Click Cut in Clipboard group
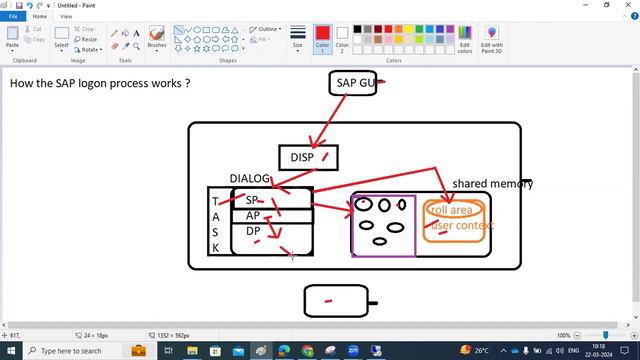640x360 pixels. coord(33,29)
